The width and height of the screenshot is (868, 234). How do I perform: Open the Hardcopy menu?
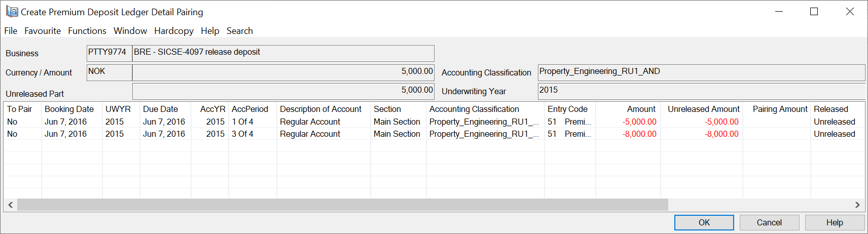tap(174, 31)
